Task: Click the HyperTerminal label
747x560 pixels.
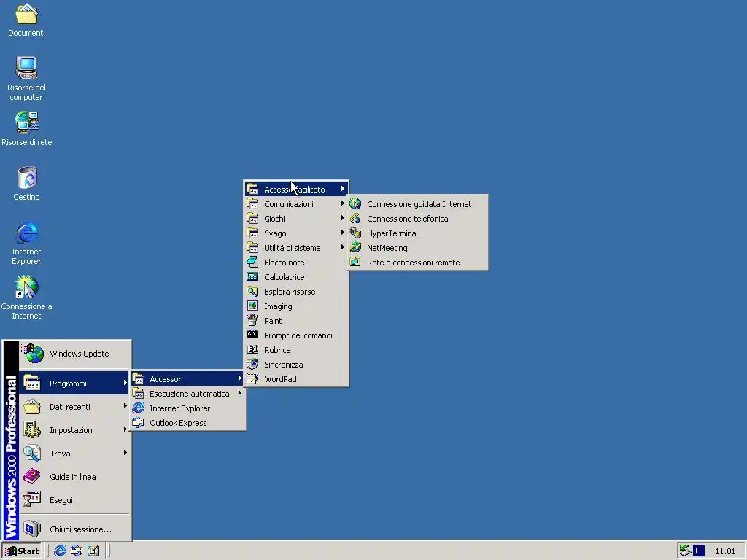Action: pos(392,233)
